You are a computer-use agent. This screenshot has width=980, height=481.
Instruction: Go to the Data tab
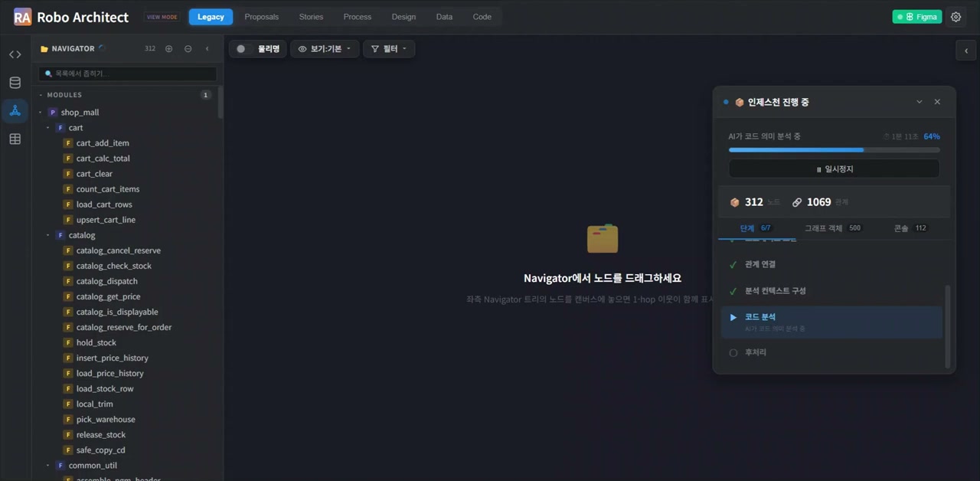pyautogui.click(x=444, y=17)
